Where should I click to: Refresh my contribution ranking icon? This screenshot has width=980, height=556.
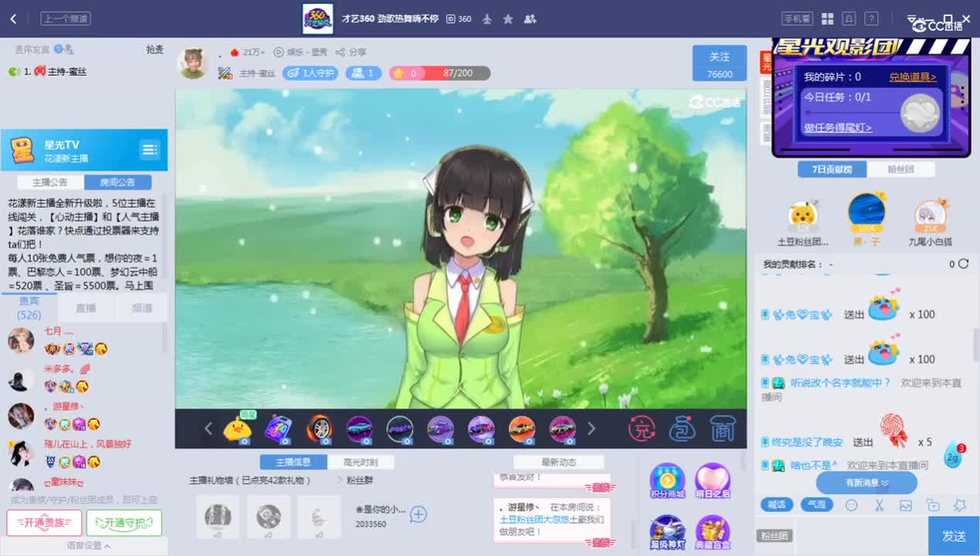(963, 264)
